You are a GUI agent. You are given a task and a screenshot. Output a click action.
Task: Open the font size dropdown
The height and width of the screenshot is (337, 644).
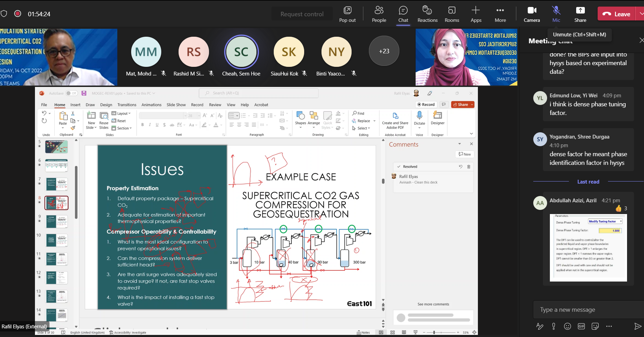point(199,116)
